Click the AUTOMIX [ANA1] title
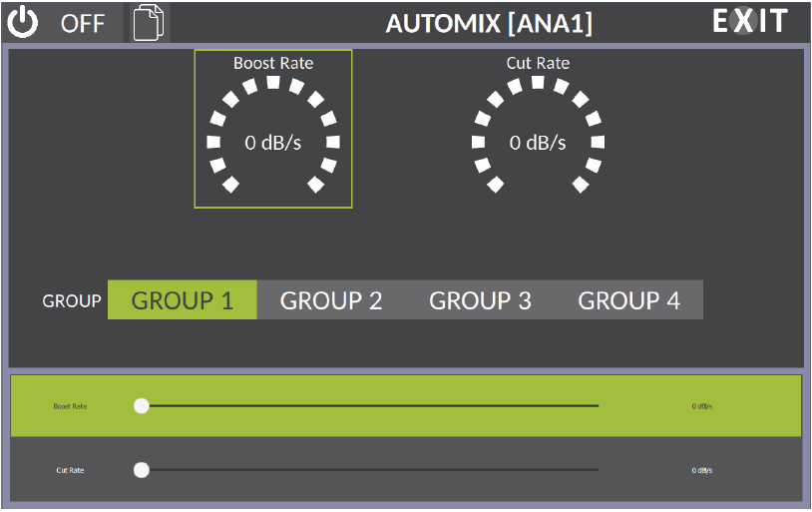This screenshot has width=812, height=512. [489, 23]
